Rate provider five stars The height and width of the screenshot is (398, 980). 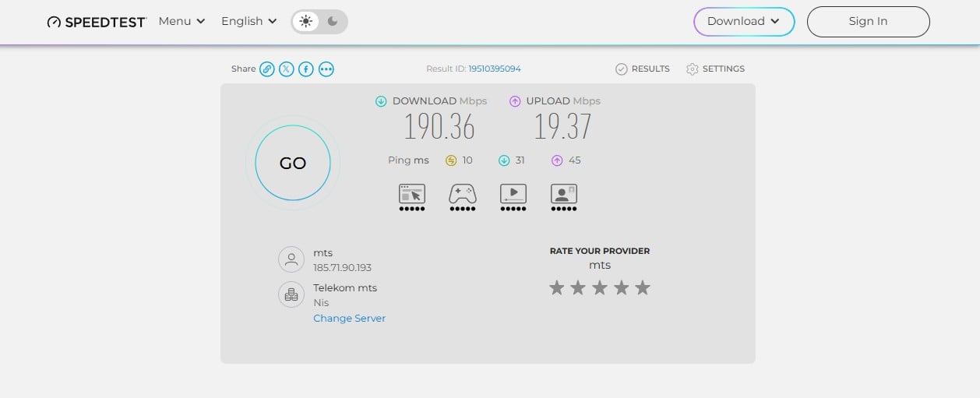[x=643, y=288]
